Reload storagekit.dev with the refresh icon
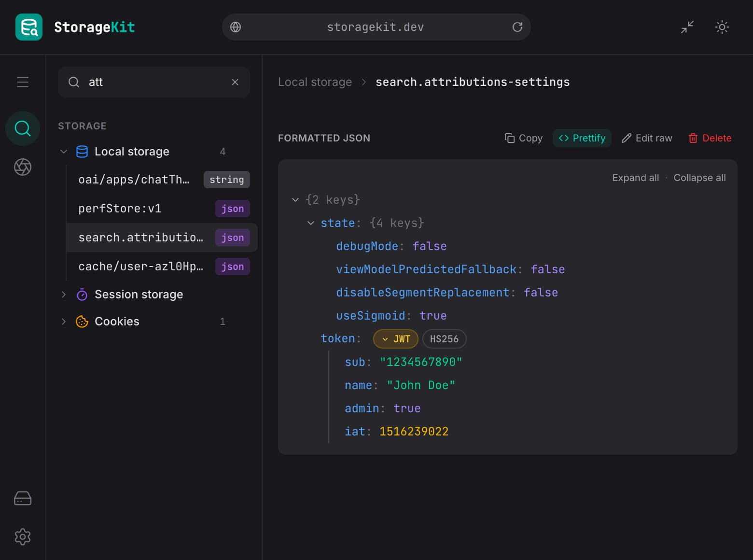The width and height of the screenshot is (753, 560). [517, 27]
